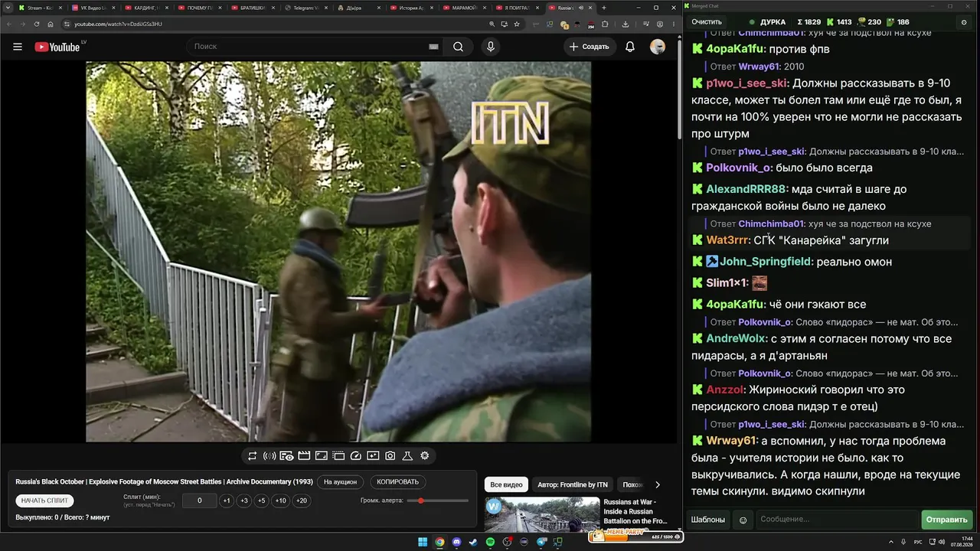Select the Все видео filter chip
The image size is (980, 551).
coord(506,484)
